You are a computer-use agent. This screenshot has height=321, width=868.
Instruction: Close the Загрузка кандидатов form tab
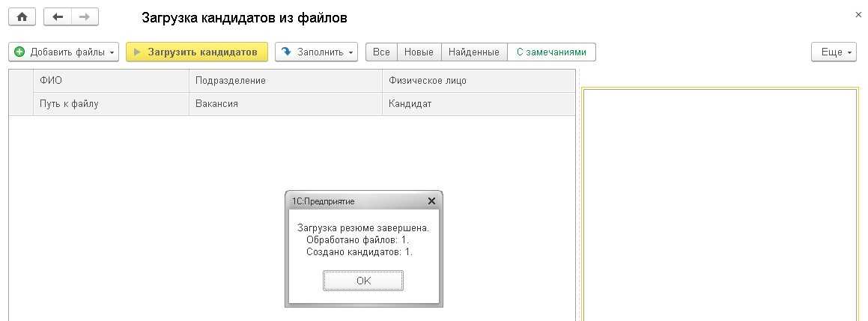coord(858,14)
